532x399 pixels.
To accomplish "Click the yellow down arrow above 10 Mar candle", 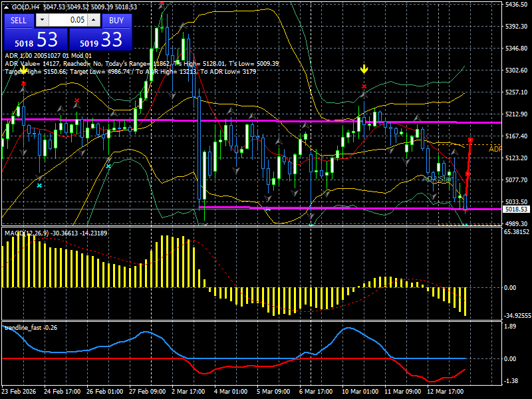I will (x=364, y=70).
